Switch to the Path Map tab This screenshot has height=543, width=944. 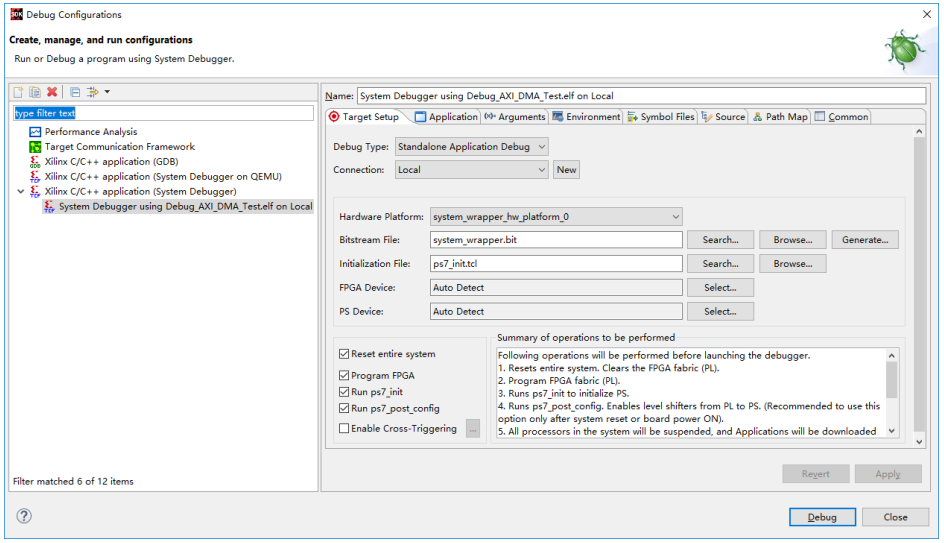click(x=780, y=117)
